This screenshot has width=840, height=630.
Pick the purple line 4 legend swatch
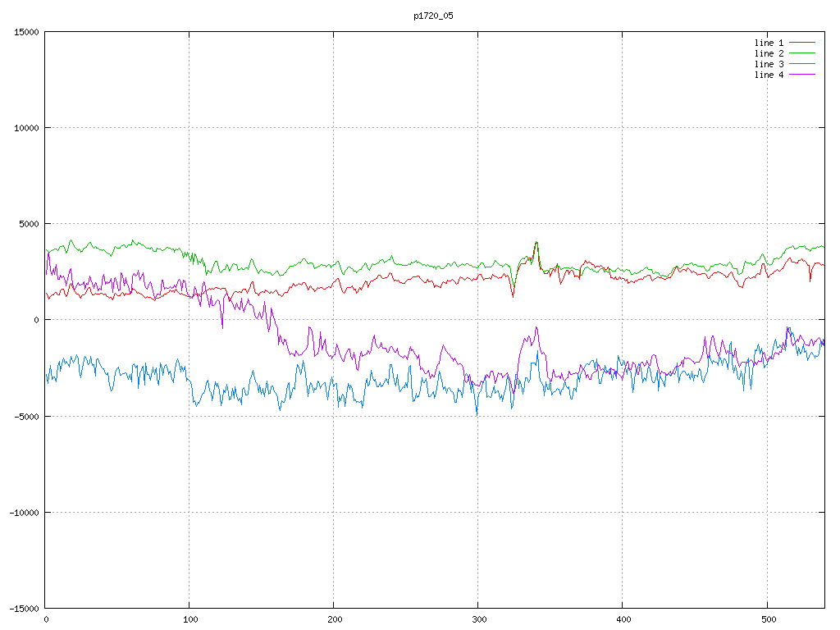point(803,75)
